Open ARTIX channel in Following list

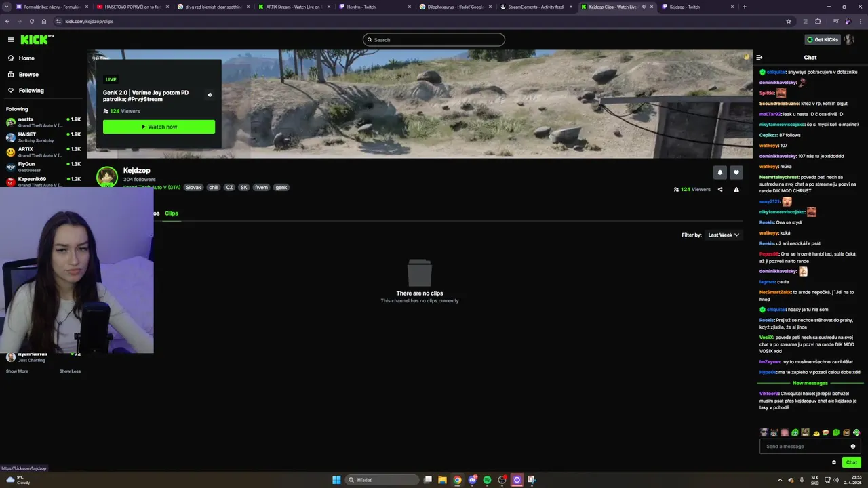click(x=43, y=152)
